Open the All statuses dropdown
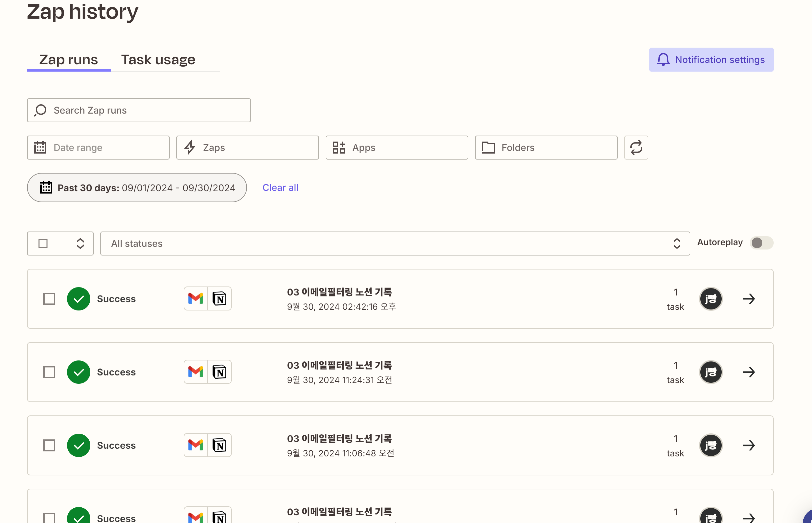This screenshot has width=812, height=523. pyautogui.click(x=395, y=244)
